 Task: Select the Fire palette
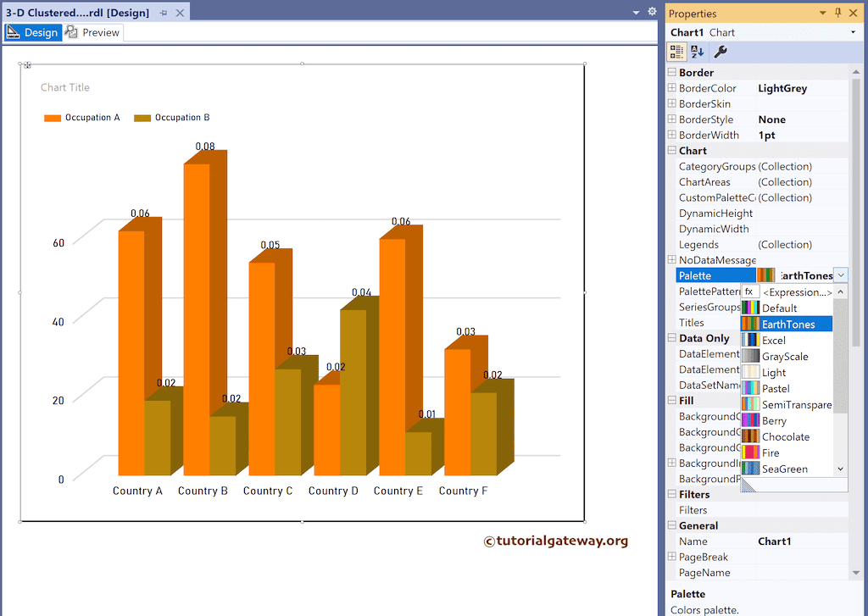click(x=787, y=452)
